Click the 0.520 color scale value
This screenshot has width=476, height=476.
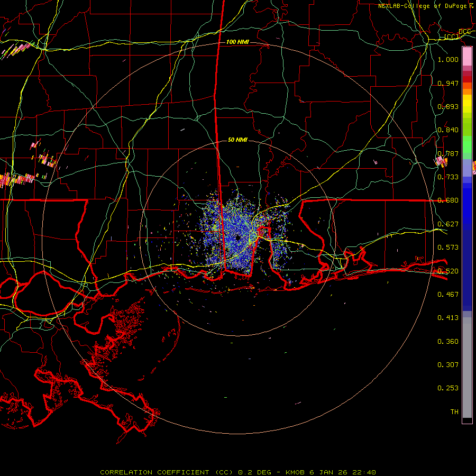click(x=448, y=271)
